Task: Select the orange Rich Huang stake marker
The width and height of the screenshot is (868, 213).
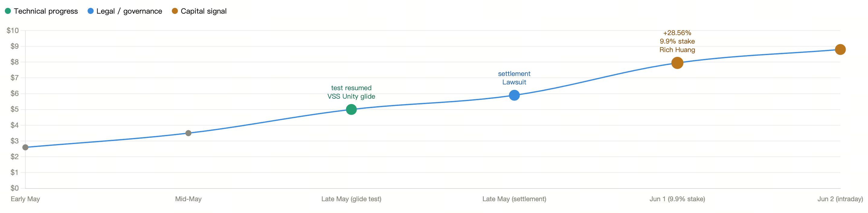Action: pyautogui.click(x=677, y=63)
